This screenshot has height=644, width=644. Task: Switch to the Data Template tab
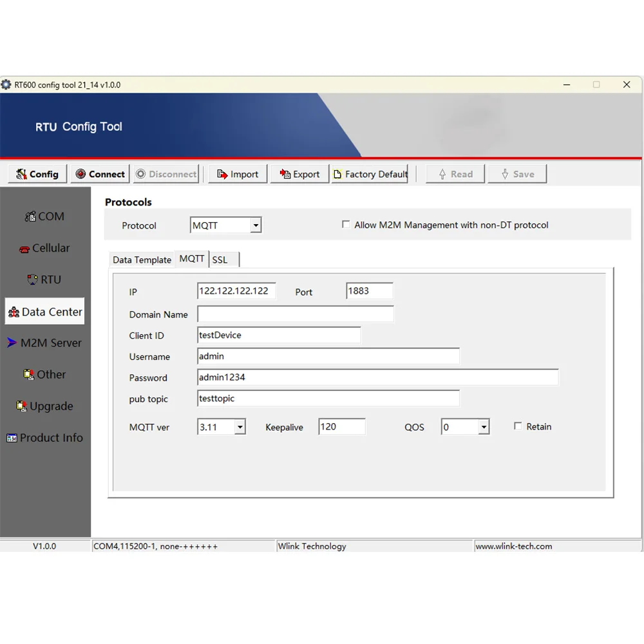[142, 260]
